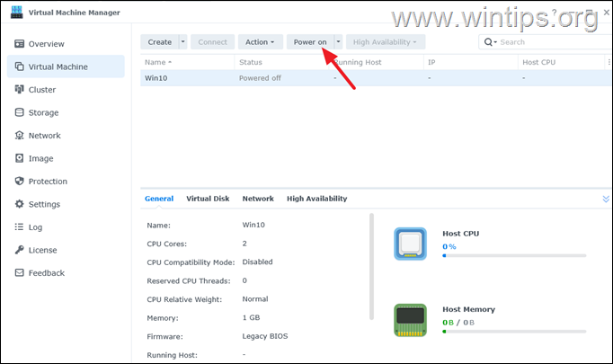Collapse the details panel with chevron
This screenshot has width=613, height=364.
point(605,199)
